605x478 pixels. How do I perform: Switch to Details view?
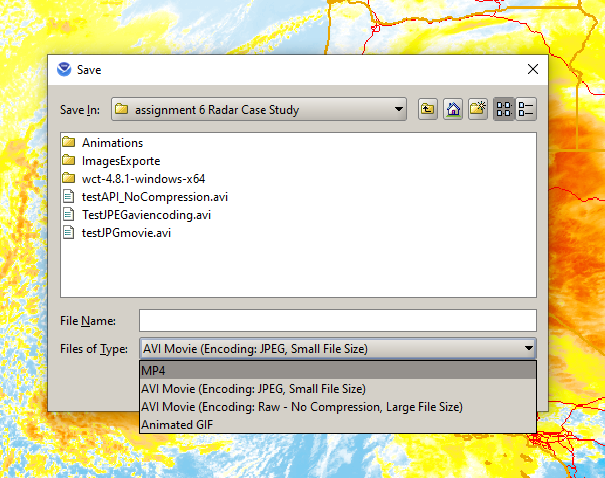pos(526,109)
